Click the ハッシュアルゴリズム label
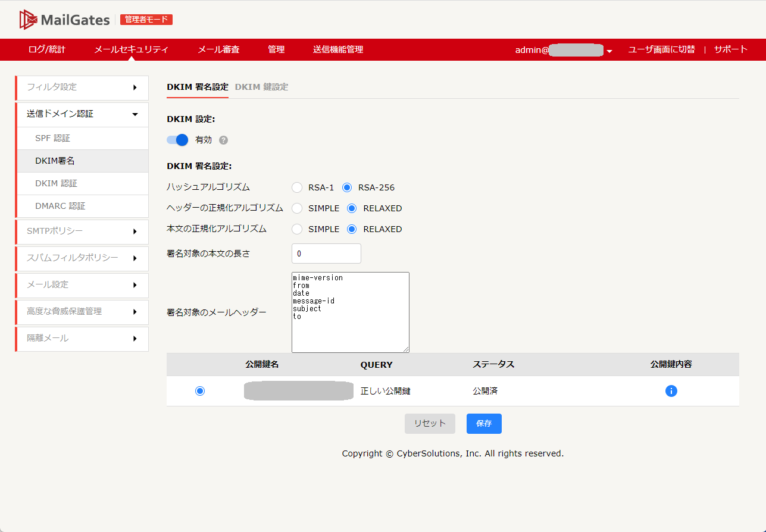 pos(208,187)
